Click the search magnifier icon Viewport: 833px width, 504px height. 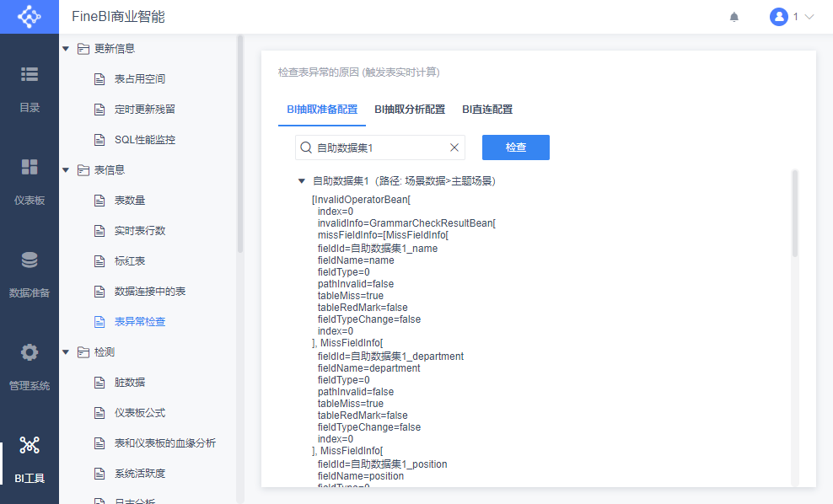[306, 147]
